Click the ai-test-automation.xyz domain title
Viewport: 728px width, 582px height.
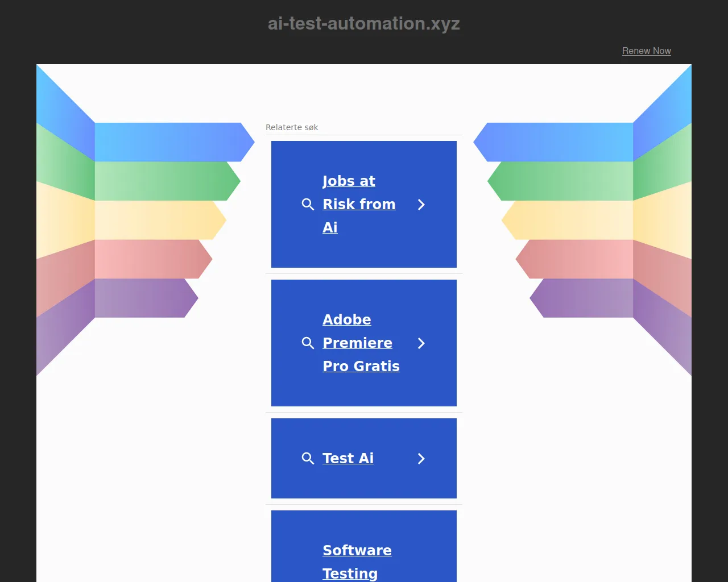pos(364,23)
